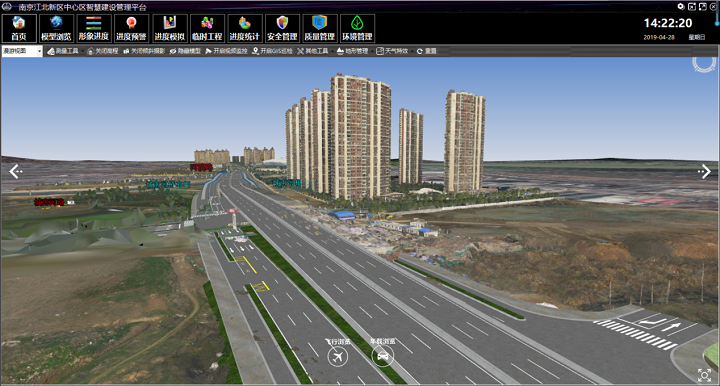720x386 pixels.
Task: Click 开启视频监控 video monitoring button
Action: (x=226, y=51)
